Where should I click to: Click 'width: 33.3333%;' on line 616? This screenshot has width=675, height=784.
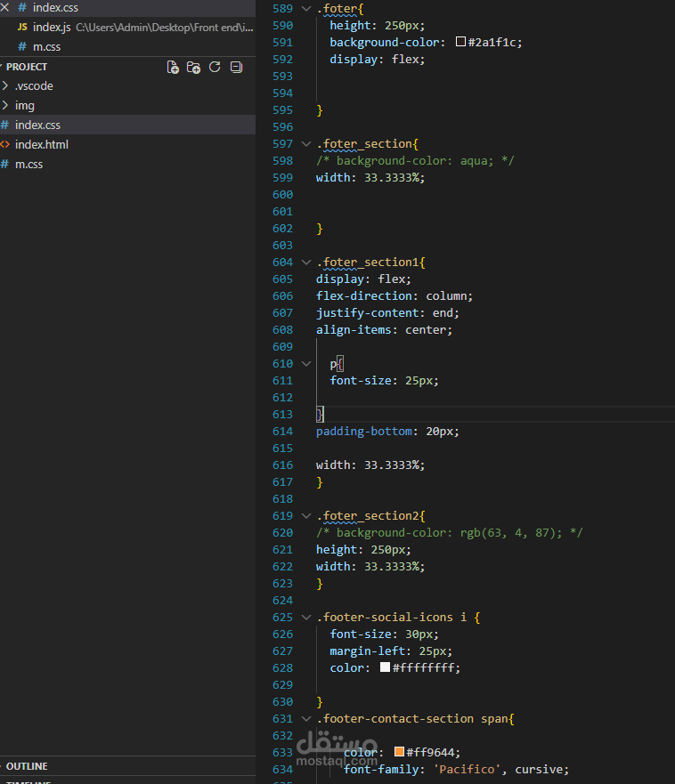370,465
